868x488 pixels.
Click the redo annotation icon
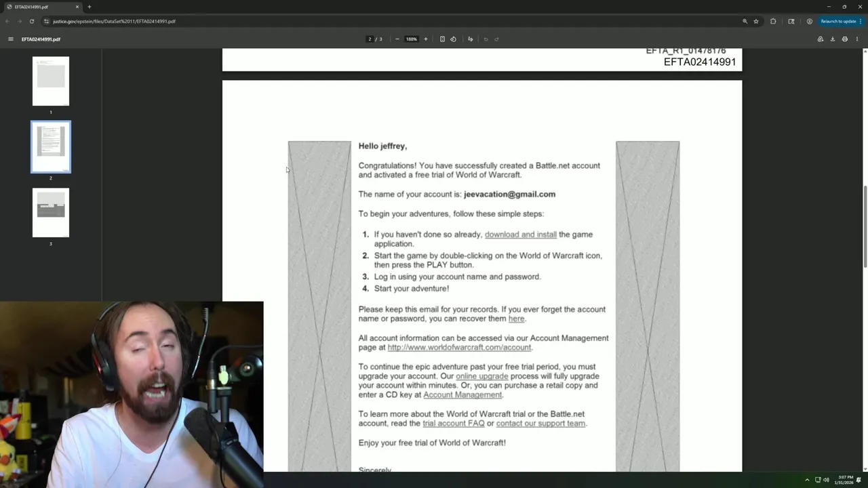496,39
